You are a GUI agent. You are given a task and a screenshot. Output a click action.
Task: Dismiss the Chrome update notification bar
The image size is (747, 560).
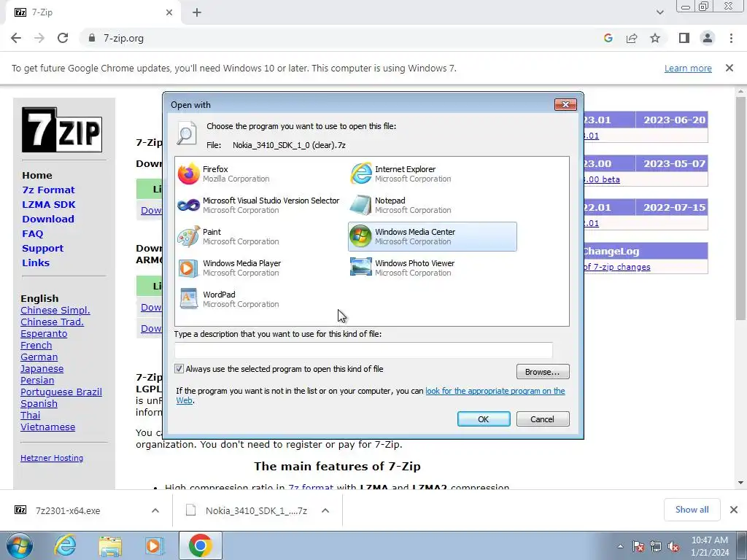point(729,68)
